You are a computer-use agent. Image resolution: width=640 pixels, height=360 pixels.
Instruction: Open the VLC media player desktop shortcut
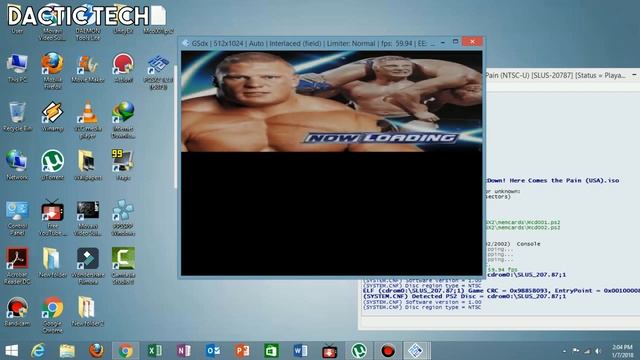pos(87,119)
